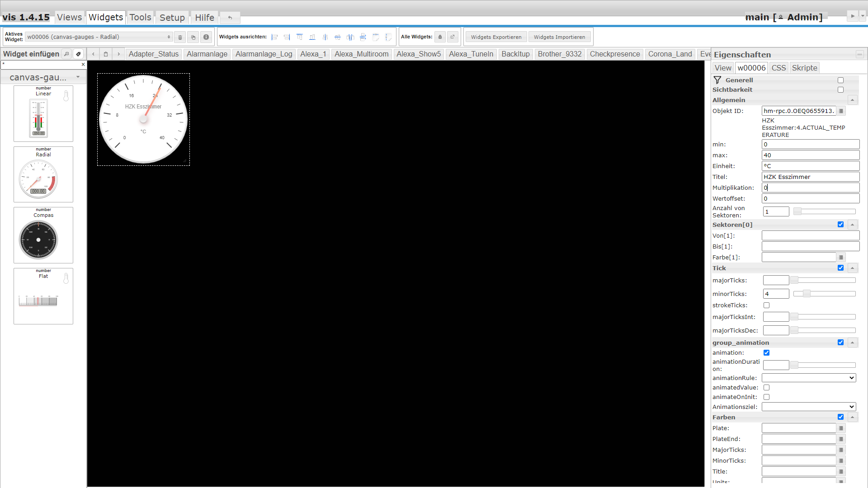Toggle the Sichtbarkeit filter checkbox

840,89
